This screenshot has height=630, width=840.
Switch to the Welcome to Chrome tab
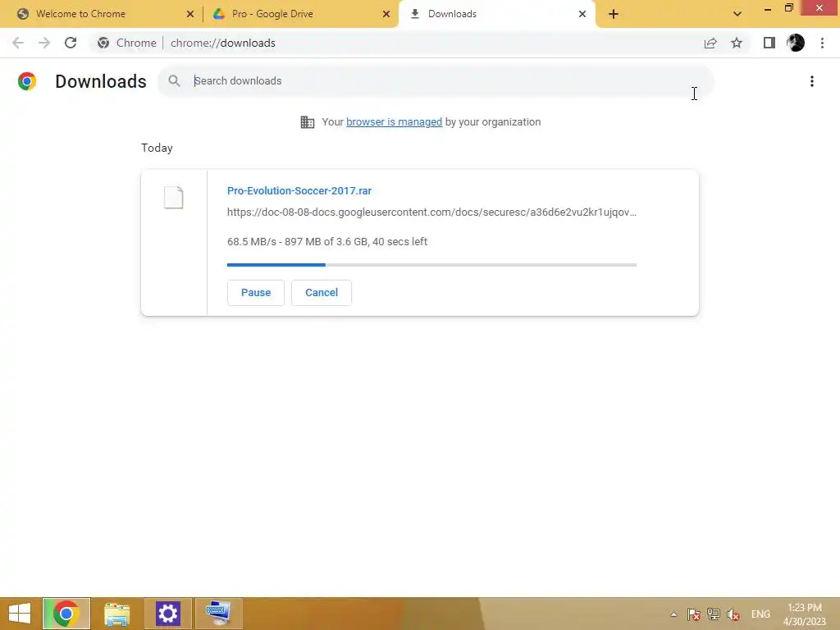[101, 14]
